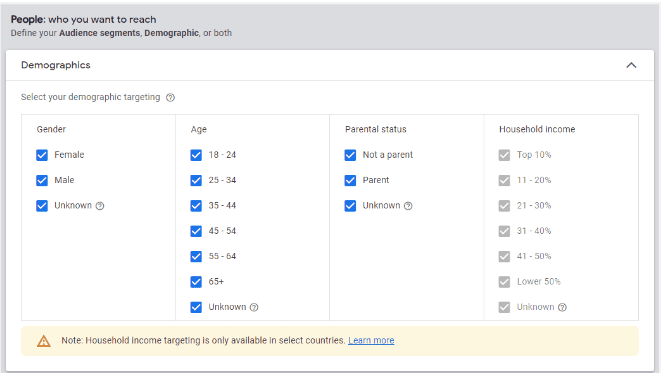Click the Household income column heading
This screenshot has height=373, width=662.
537,129
